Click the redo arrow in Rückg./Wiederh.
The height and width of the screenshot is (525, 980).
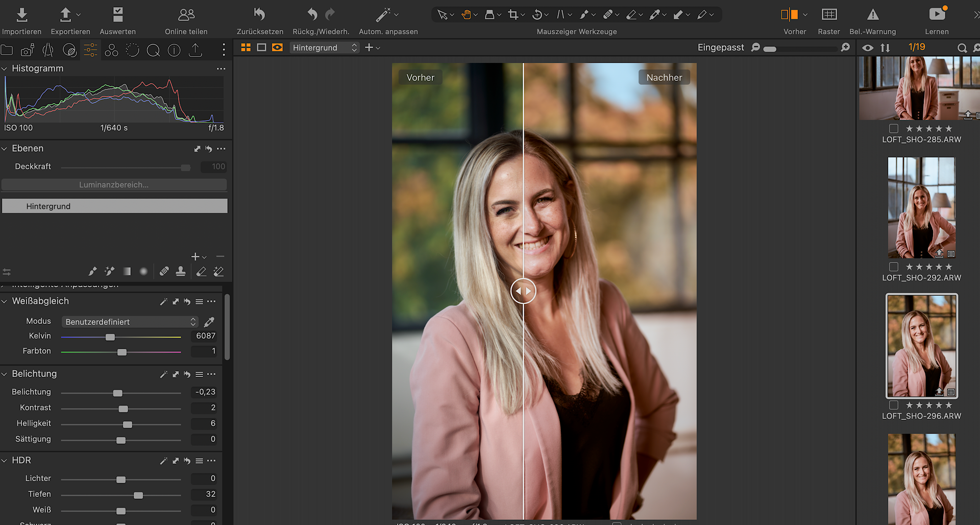(x=330, y=14)
